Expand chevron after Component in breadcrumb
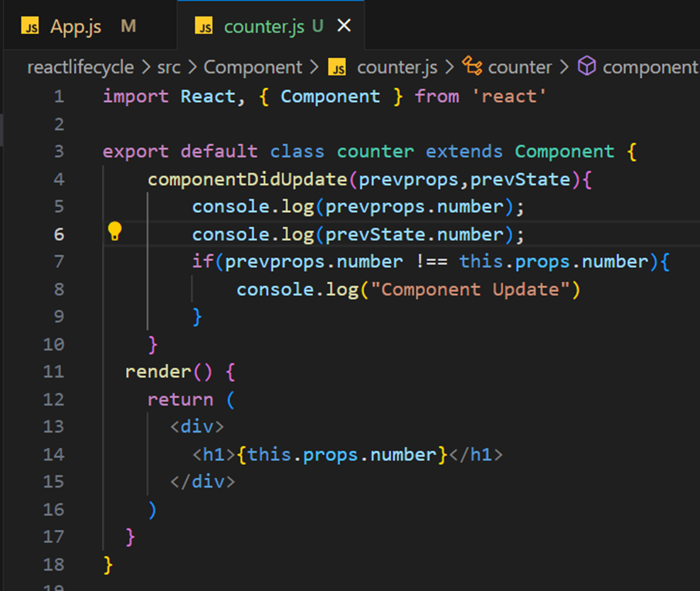The width and height of the screenshot is (700, 591). coord(314,67)
